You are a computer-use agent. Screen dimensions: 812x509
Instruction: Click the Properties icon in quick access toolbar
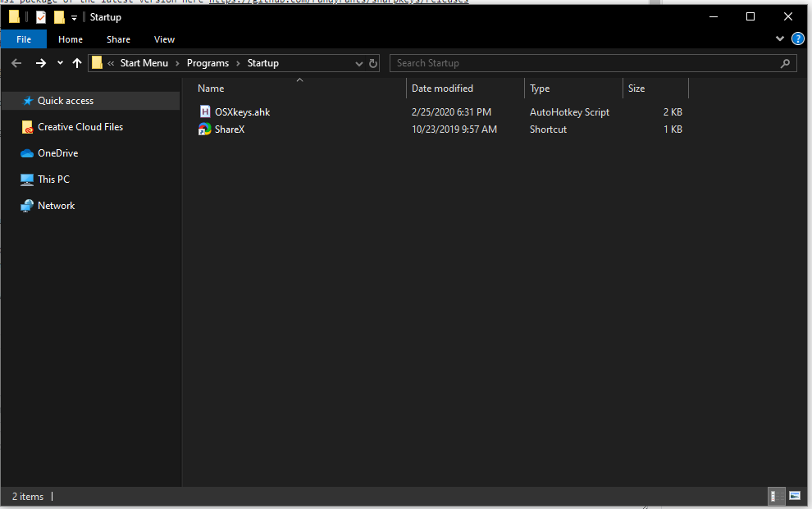(x=41, y=17)
